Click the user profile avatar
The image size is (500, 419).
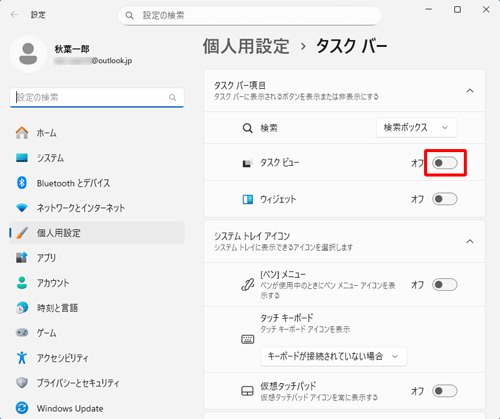[x=28, y=53]
